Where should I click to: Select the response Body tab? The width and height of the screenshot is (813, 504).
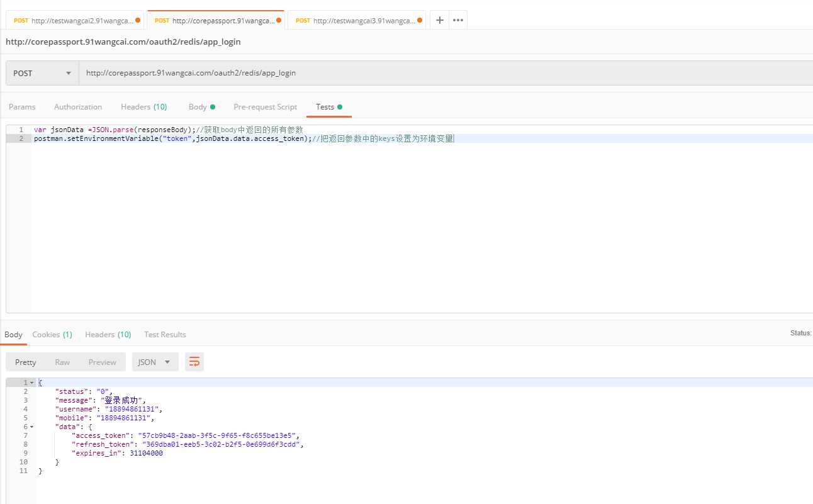pos(13,335)
